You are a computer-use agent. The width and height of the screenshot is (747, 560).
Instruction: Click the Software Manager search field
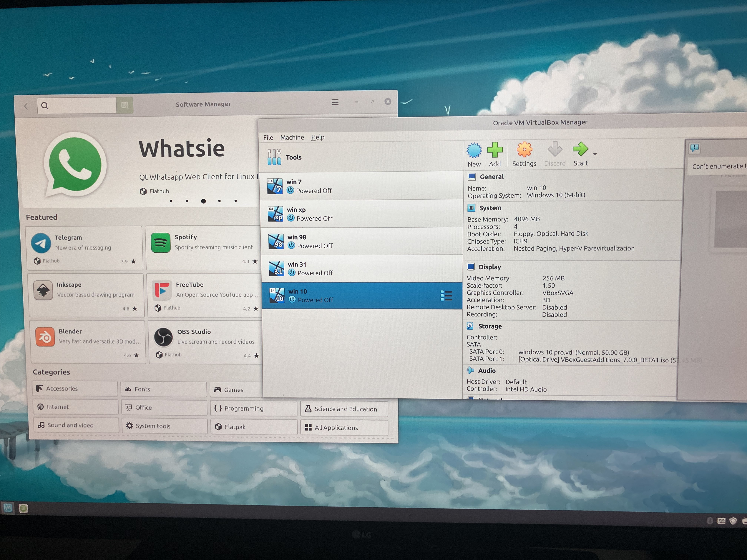[x=77, y=106]
